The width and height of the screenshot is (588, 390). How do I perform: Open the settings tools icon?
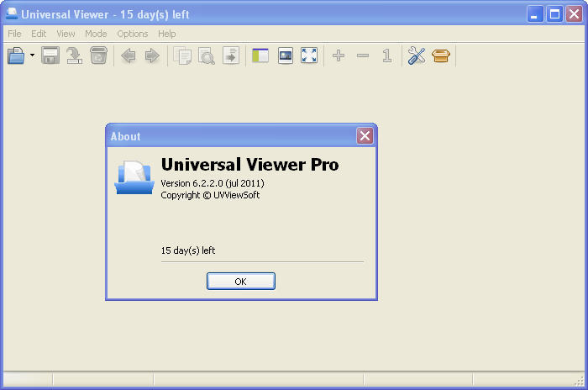[417, 56]
